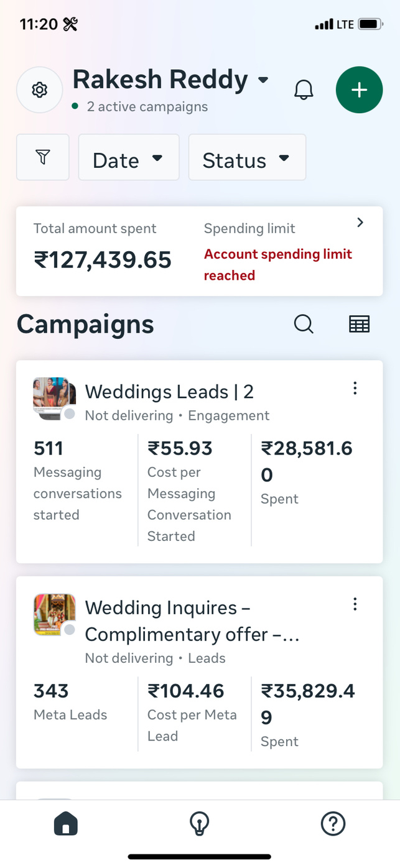Go to the home tab
400x868 pixels.
pyautogui.click(x=66, y=824)
